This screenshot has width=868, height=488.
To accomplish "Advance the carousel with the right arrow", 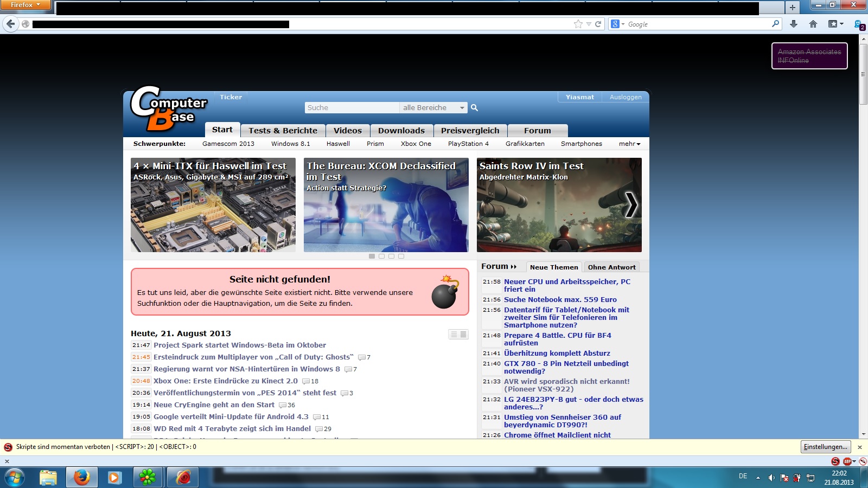I will [x=631, y=205].
